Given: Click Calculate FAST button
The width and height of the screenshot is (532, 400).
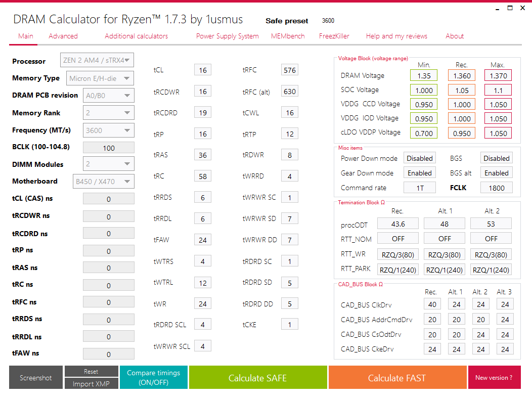Looking at the screenshot, I should (x=397, y=377).
